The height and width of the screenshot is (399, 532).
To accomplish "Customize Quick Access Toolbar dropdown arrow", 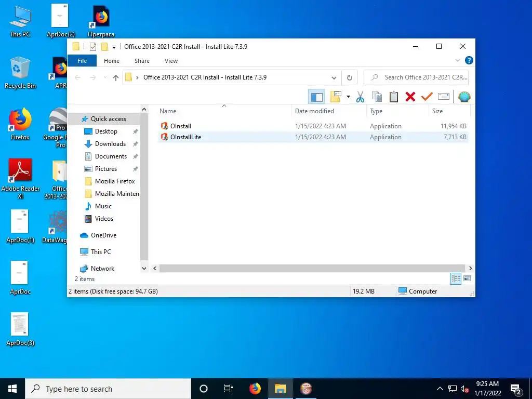I will tap(114, 47).
